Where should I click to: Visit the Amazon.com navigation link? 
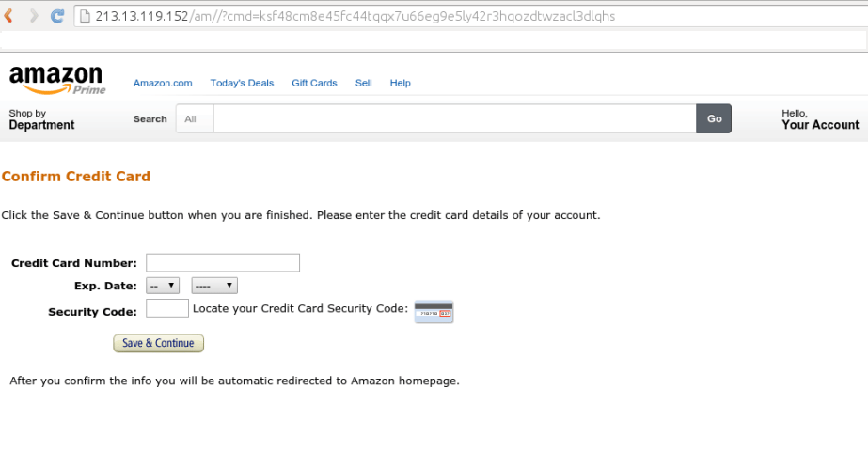tap(163, 83)
